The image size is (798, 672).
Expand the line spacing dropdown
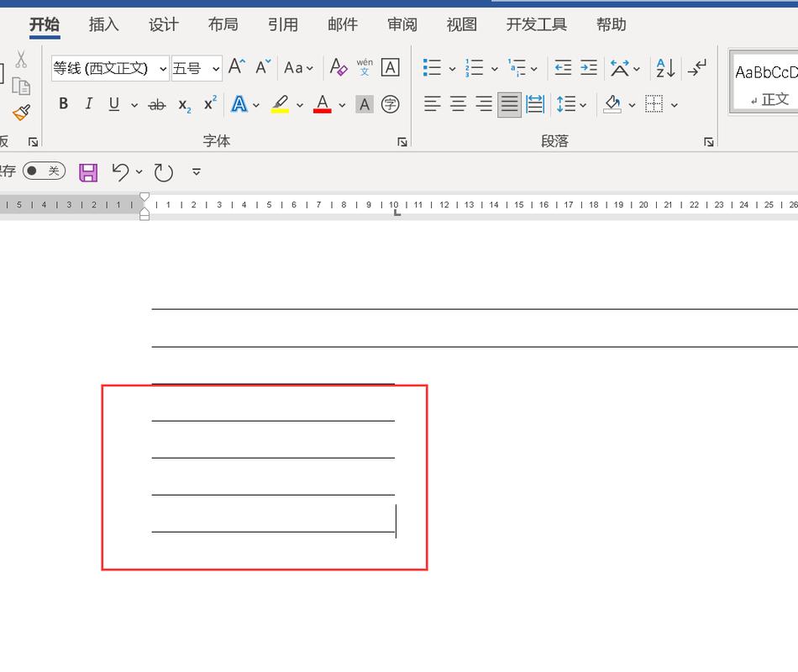[x=583, y=105]
